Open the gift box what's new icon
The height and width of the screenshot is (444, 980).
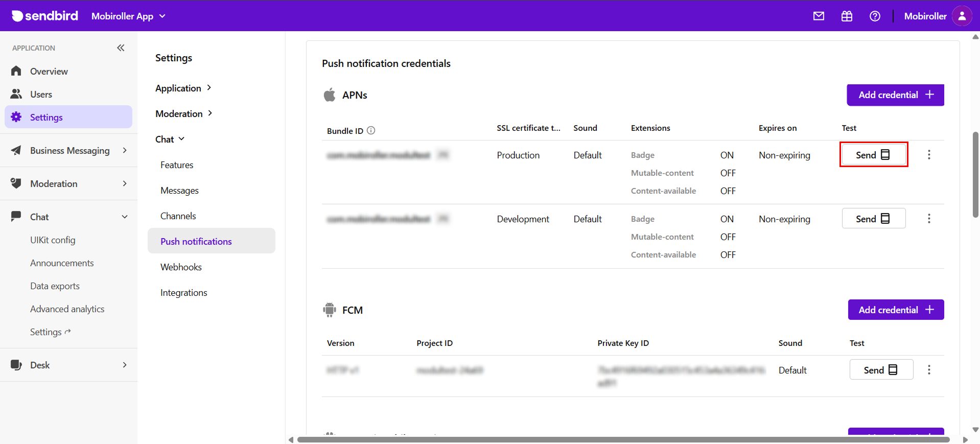tap(847, 16)
